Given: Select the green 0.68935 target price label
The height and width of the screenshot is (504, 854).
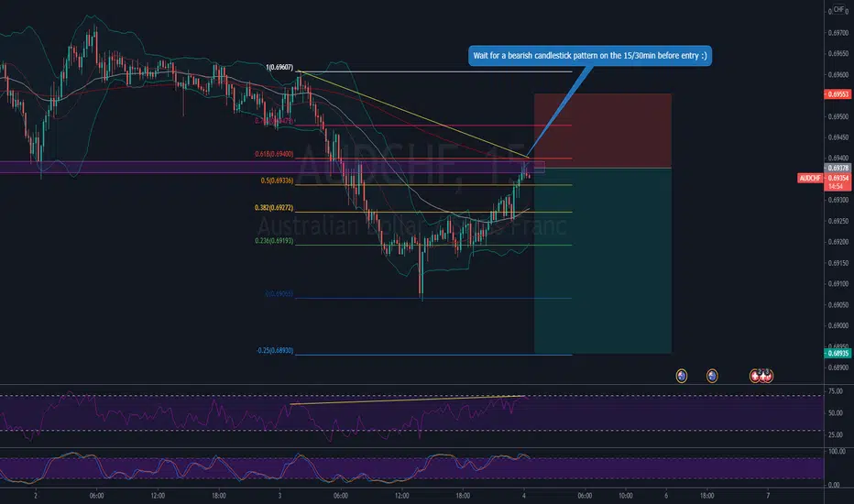Looking at the screenshot, I should (x=838, y=353).
